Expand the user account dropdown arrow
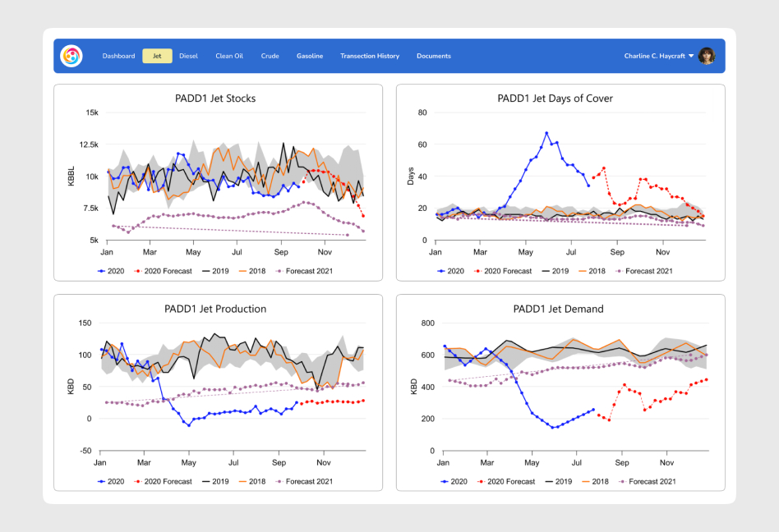Image resolution: width=779 pixels, height=532 pixels. [691, 56]
